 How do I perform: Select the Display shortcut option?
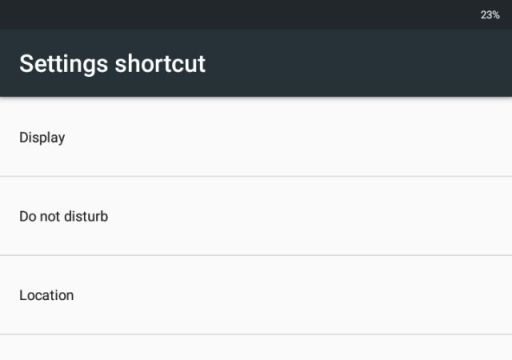click(256, 137)
